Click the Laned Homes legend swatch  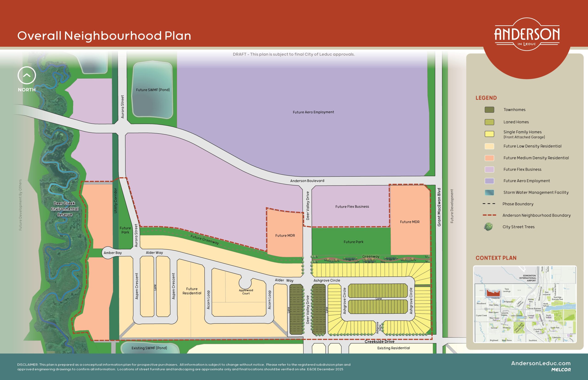click(x=489, y=122)
